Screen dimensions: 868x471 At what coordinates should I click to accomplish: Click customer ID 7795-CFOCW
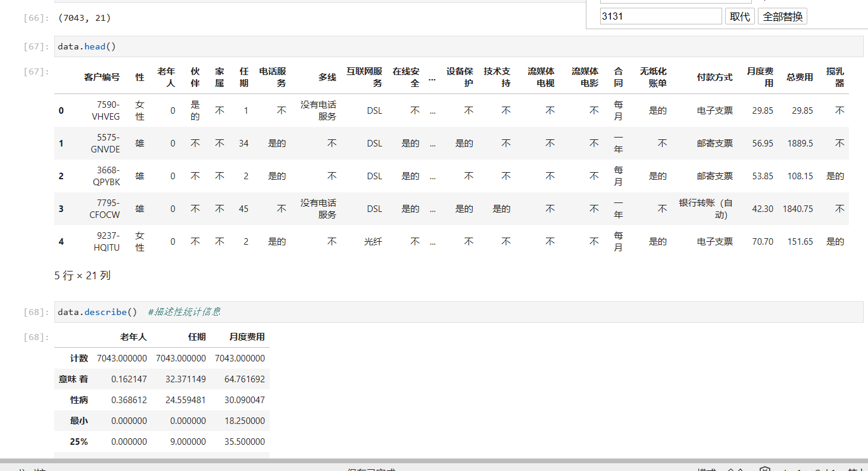(x=105, y=208)
